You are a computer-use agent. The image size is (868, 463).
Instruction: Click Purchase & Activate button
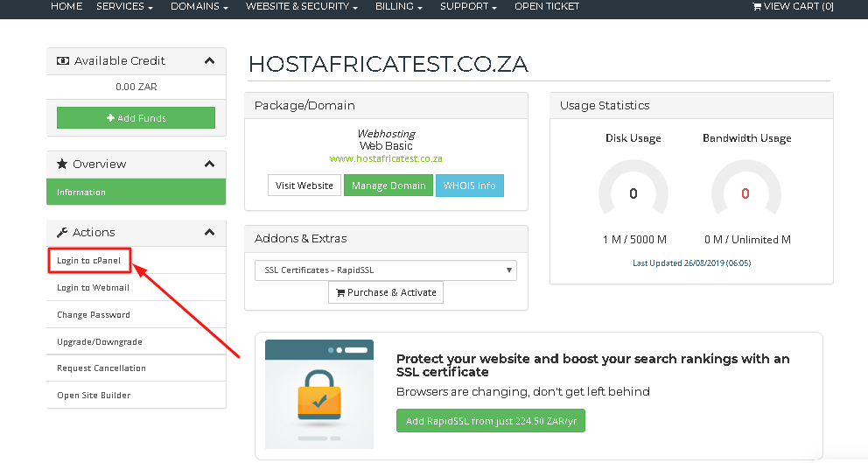(386, 292)
